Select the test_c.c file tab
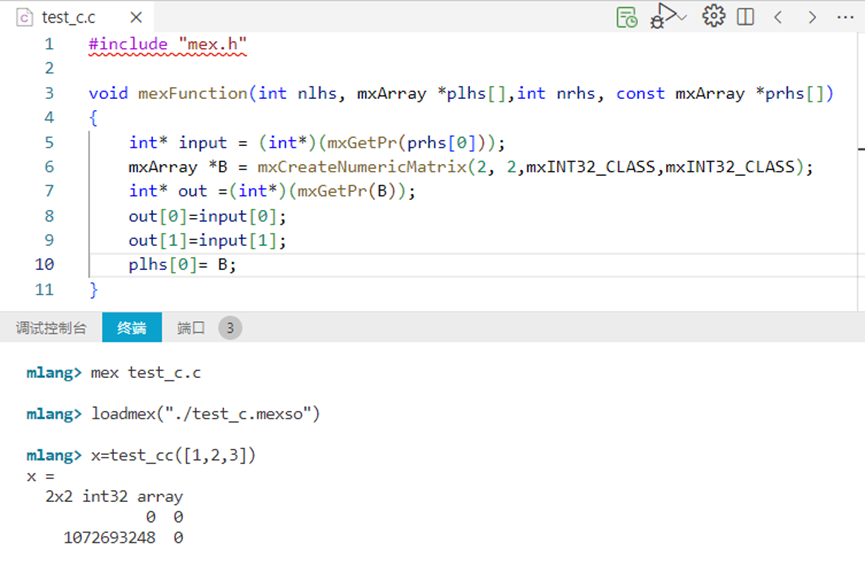The width and height of the screenshot is (865, 573). 77,18
